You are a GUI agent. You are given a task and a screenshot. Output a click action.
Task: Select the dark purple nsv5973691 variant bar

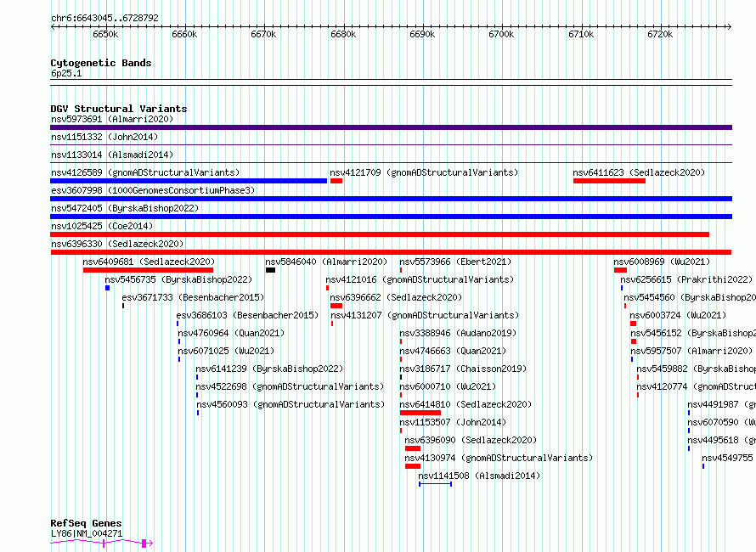coord(391,127)
